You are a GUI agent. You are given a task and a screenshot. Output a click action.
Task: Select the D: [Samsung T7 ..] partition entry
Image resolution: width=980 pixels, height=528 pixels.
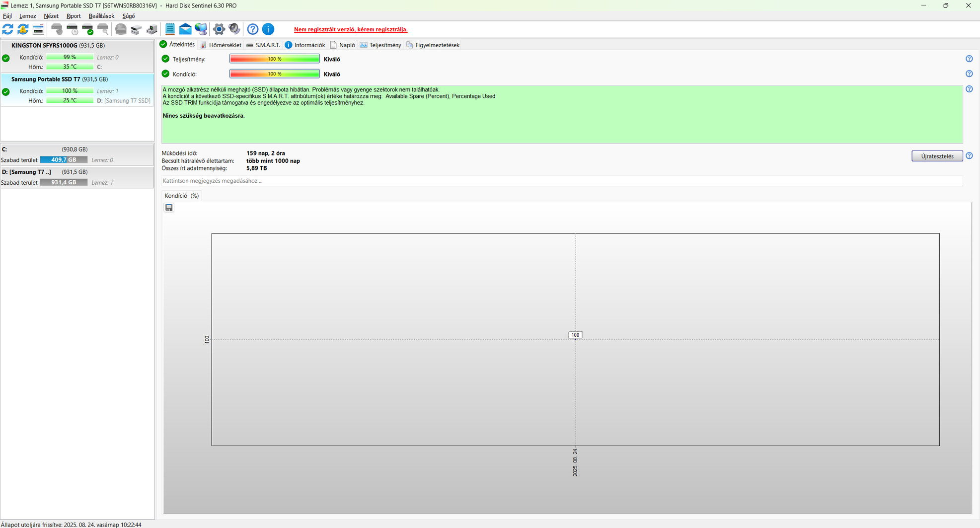click(77, 177)
